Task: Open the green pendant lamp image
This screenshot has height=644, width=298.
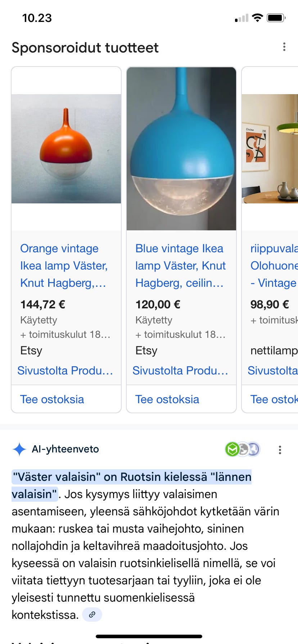Action: (270, 149)
